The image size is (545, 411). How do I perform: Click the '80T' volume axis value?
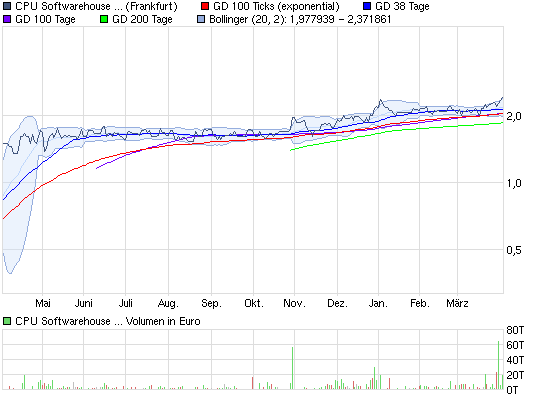515,330
